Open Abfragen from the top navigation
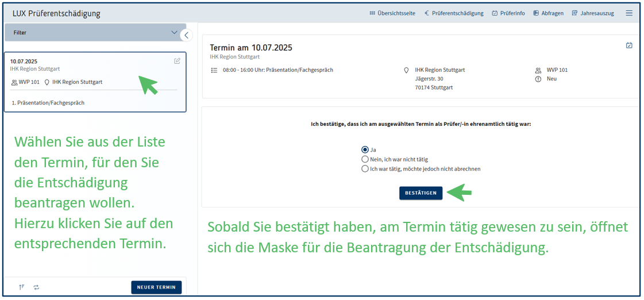The height and width of the screenshot is (300, 644). pos(548,13)
